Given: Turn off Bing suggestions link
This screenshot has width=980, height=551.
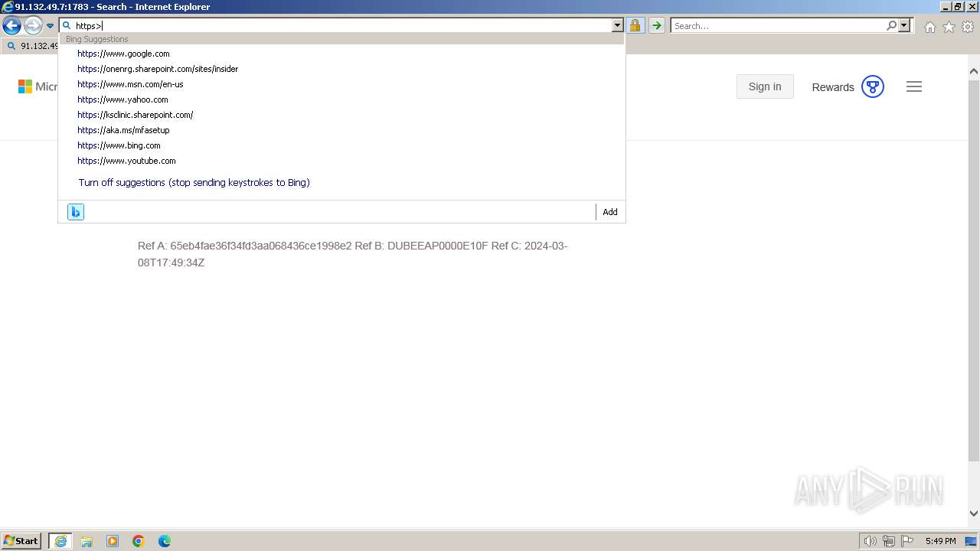Looking at the screenshot, I should (194, 183).
